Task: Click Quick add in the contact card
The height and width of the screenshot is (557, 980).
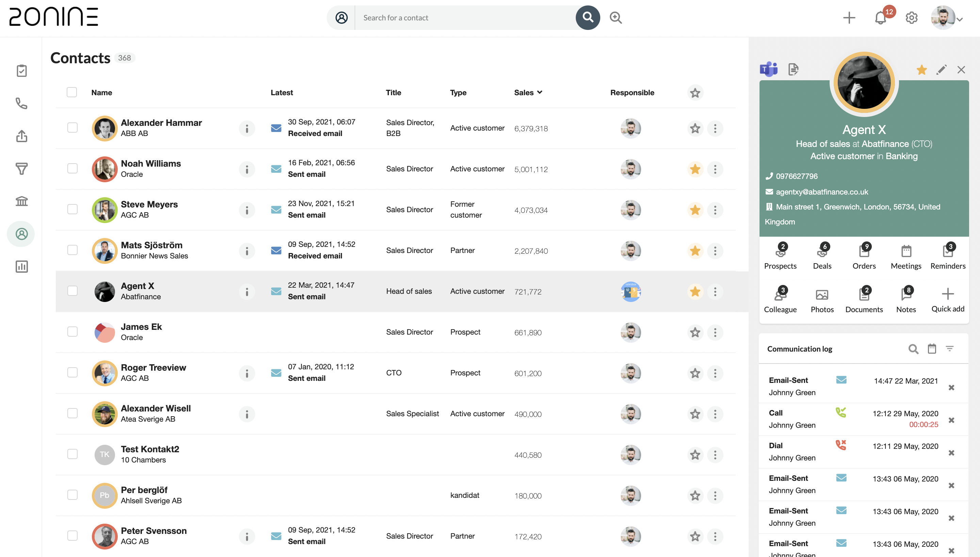Action: coord(948,299)
